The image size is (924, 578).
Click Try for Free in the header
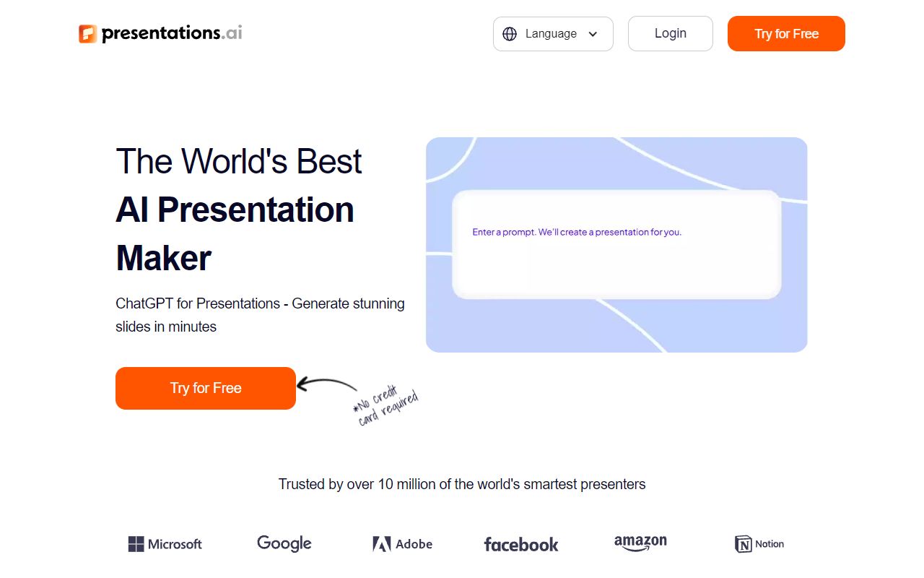(786, 33)
